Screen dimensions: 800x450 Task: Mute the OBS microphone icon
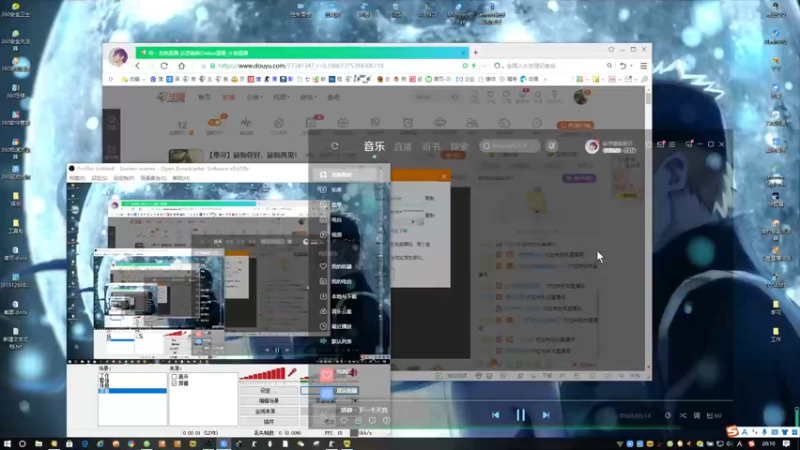(x=292, y=373)
